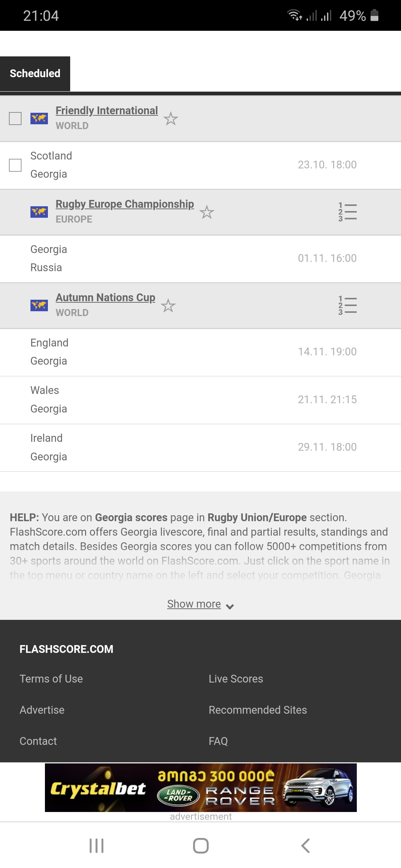View Autumn Nations Cup standings table icon

click(x=348, y=306)
